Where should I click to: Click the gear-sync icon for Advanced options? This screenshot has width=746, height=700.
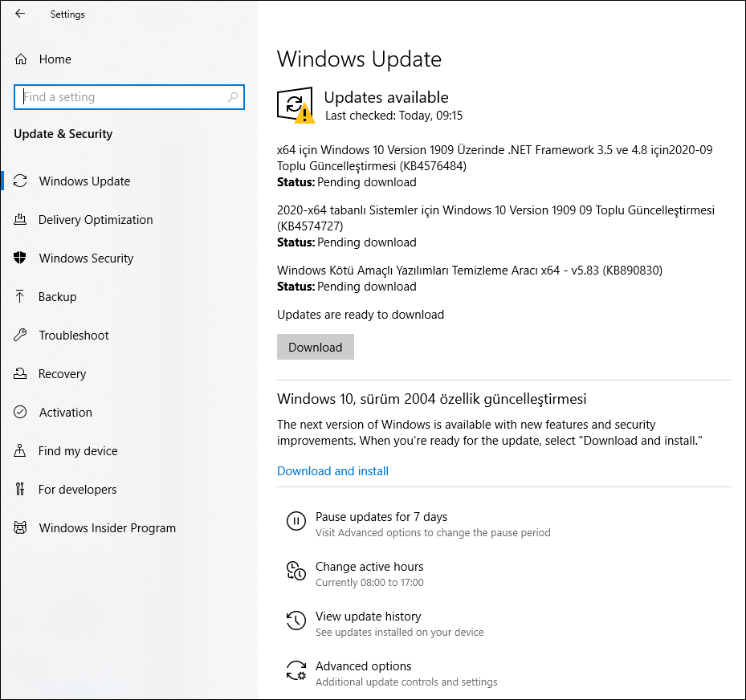296,670
